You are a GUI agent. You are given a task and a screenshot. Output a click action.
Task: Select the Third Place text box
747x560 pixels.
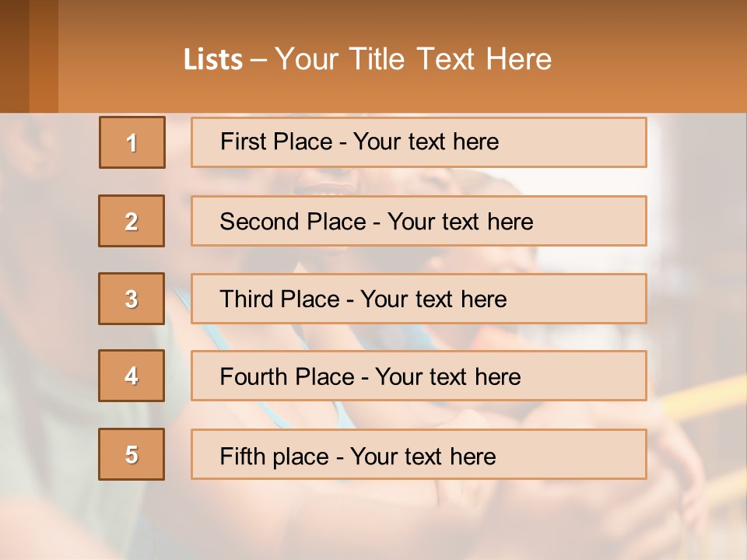(419, 299)
